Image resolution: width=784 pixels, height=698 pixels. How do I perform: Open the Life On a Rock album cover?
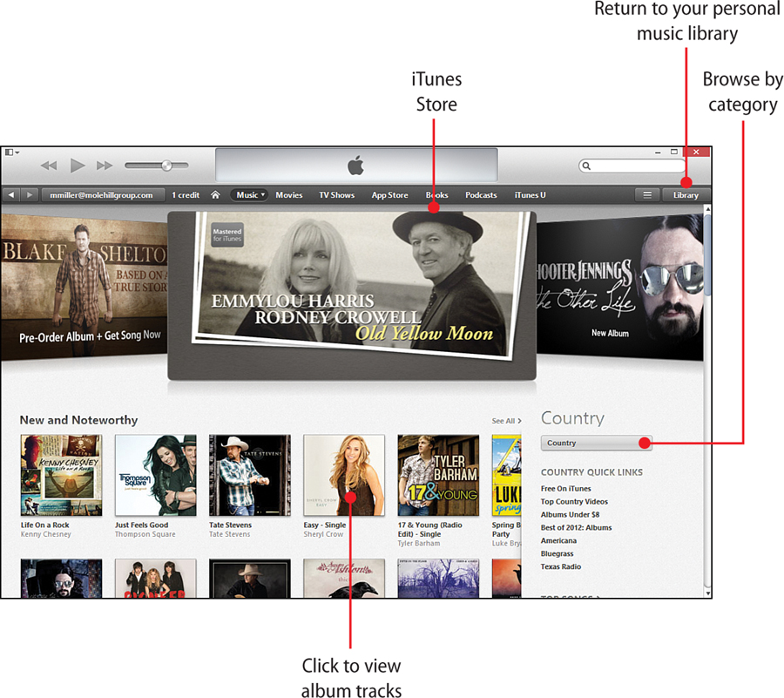coord(62,475)
